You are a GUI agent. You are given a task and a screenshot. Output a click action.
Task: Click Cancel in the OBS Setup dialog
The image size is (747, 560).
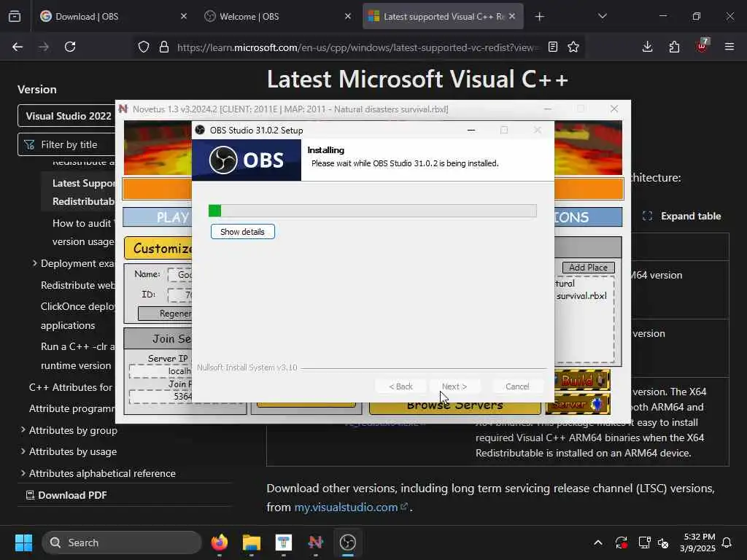tap(517, 386)
